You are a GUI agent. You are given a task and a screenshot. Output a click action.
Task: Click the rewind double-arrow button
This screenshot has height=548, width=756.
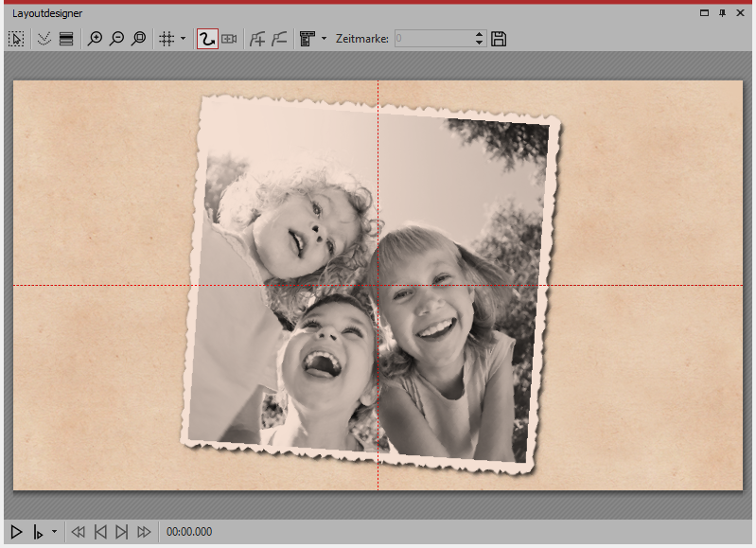[79, 532]
